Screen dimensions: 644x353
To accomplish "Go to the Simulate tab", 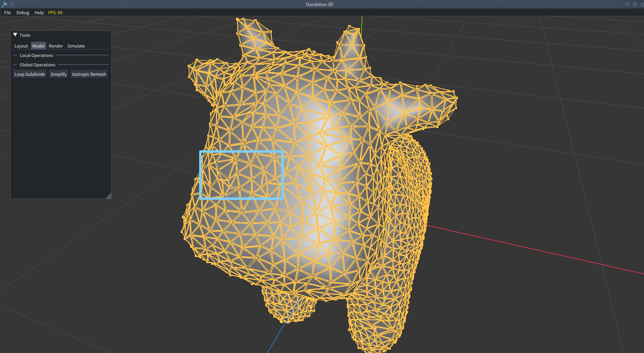I will [x=76, y=46].
